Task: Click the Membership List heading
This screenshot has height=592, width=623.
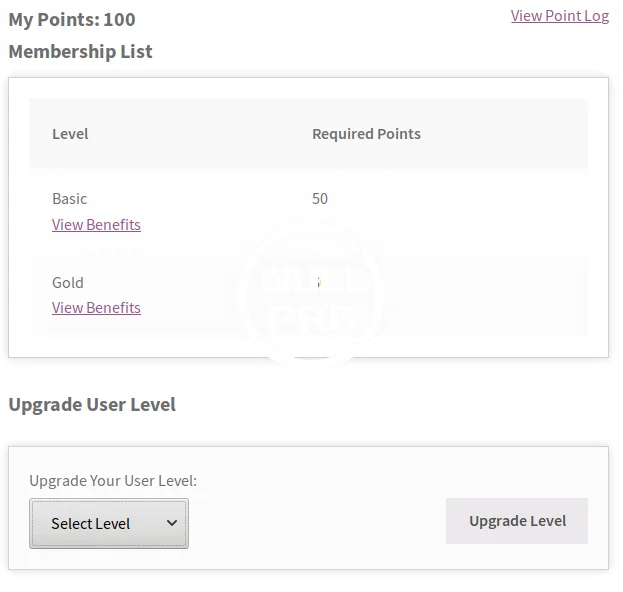Action: coord(80,51)
